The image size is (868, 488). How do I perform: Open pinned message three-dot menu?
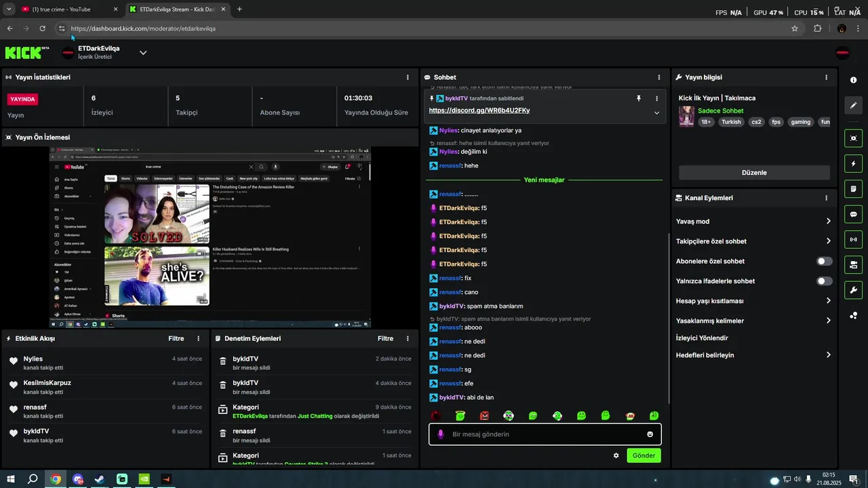pyautogui.click(x=656, y=98)
